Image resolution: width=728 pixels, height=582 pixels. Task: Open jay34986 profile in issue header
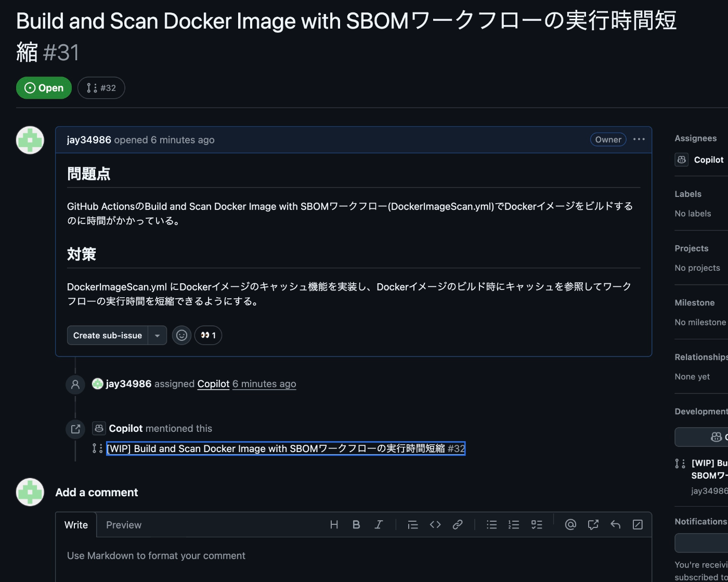point(89,140)
